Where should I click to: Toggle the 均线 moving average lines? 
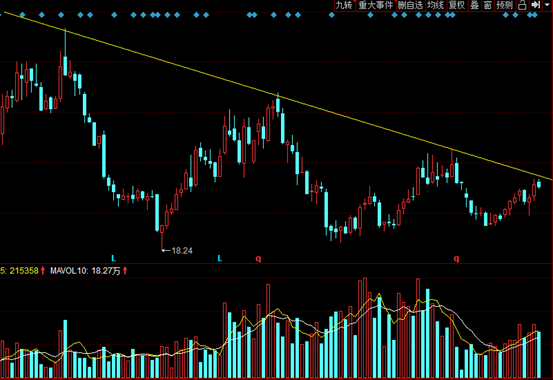click(x=435, y=5)
